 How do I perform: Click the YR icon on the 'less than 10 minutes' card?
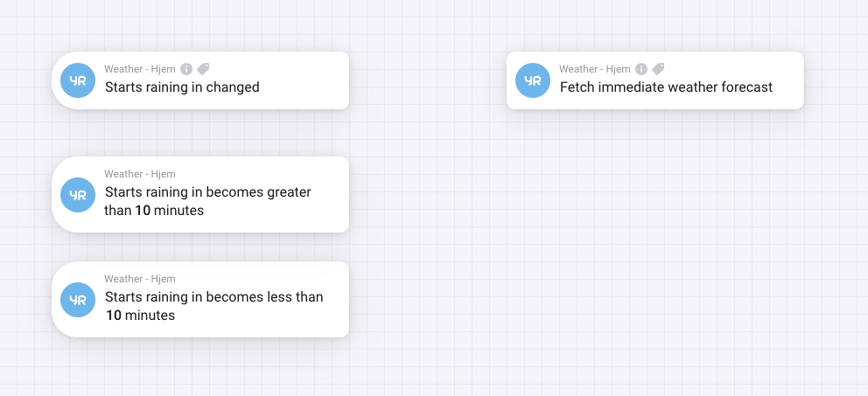click(78, 300)
